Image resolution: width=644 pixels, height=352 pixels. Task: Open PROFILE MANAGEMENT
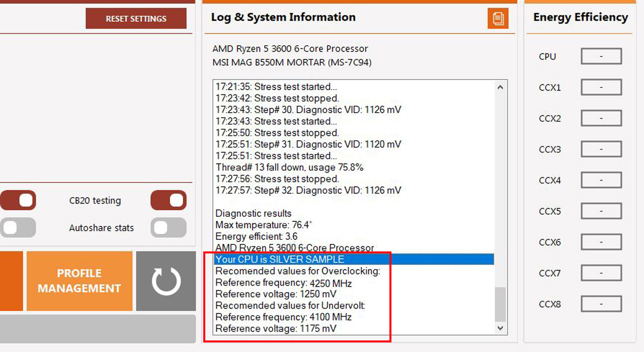tap(79, 281)
